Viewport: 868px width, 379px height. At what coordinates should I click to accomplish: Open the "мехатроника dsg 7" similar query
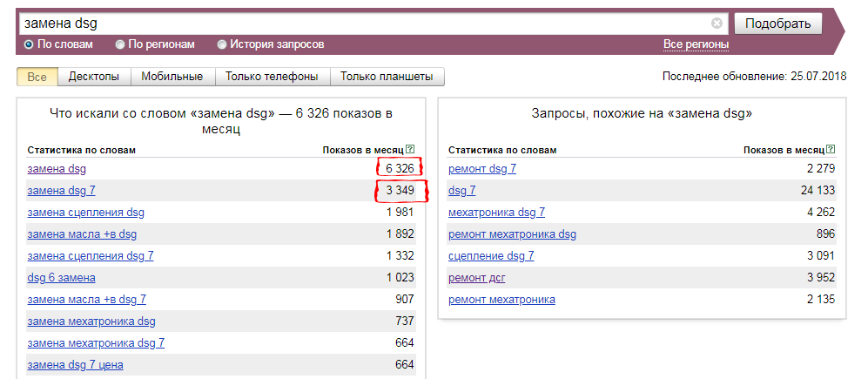pos(496,213)
